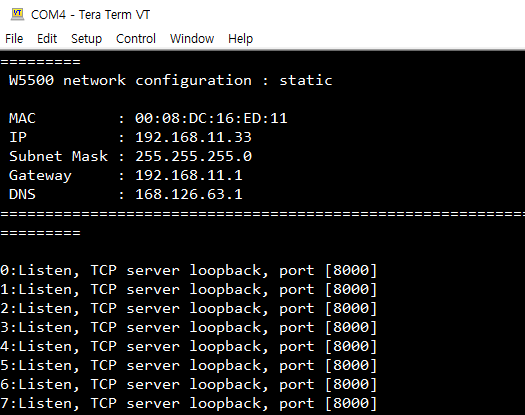Click the 'Gateway' label
Image resolution: width=525 pixels, height=415 pixels.
(40, 176)
